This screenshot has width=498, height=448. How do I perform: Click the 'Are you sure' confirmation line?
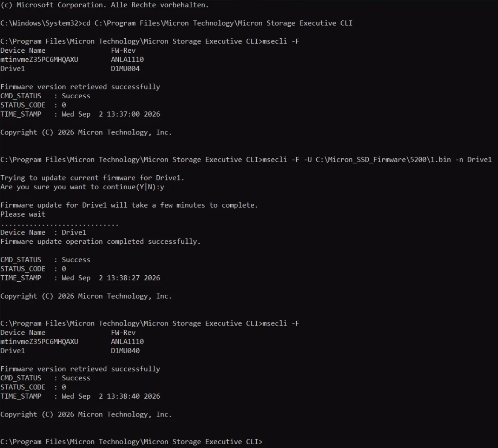click(x=82, y=187)
